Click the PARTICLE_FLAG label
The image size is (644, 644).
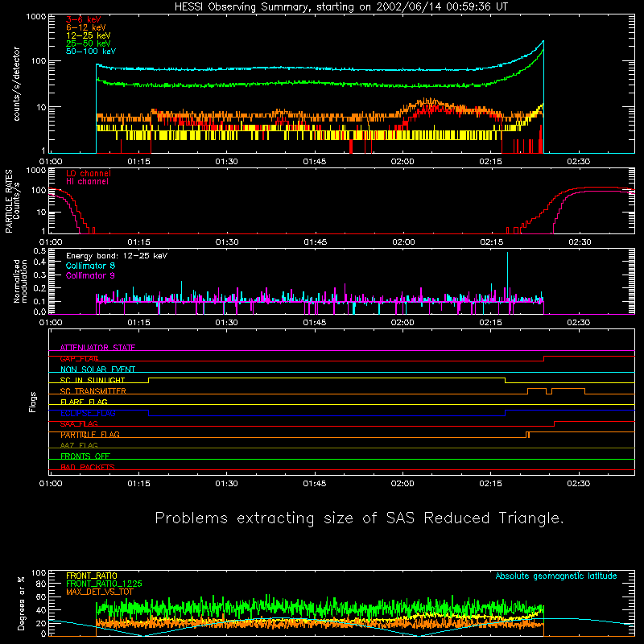[90, 434]
